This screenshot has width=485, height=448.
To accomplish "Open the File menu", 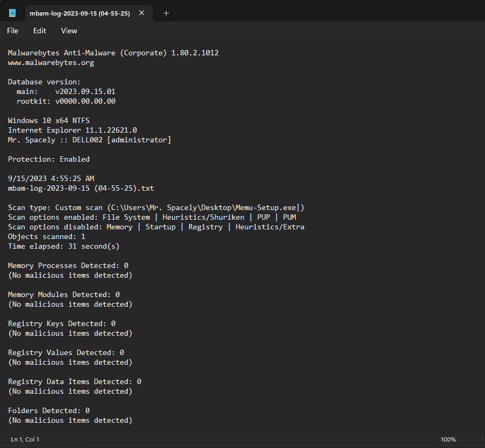I will (x=13, y=31).
